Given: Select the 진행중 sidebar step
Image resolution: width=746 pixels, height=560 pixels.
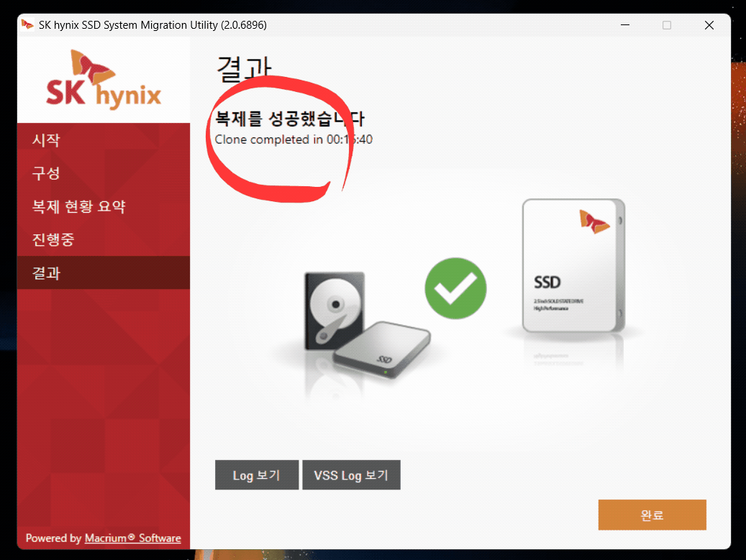Looking at the screenshot, I should [x=104, y=239].
